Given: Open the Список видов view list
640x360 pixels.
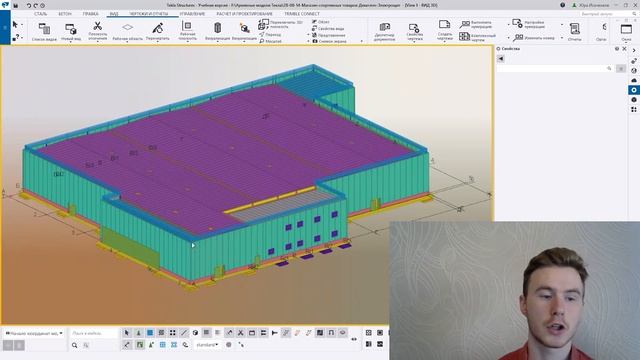Looking at the screenshot, I should [44, 31].
